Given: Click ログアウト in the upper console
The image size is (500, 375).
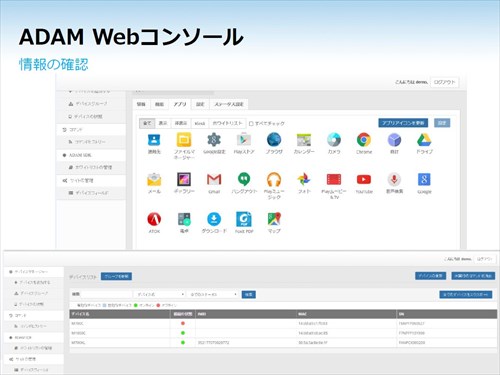Looking at the screenshot, I should 444,82.
